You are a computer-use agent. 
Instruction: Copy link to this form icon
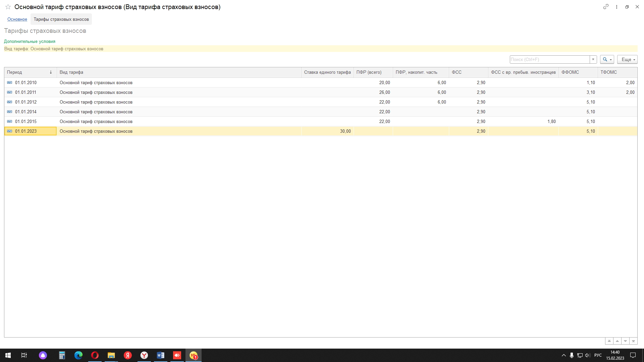(606, 7)
